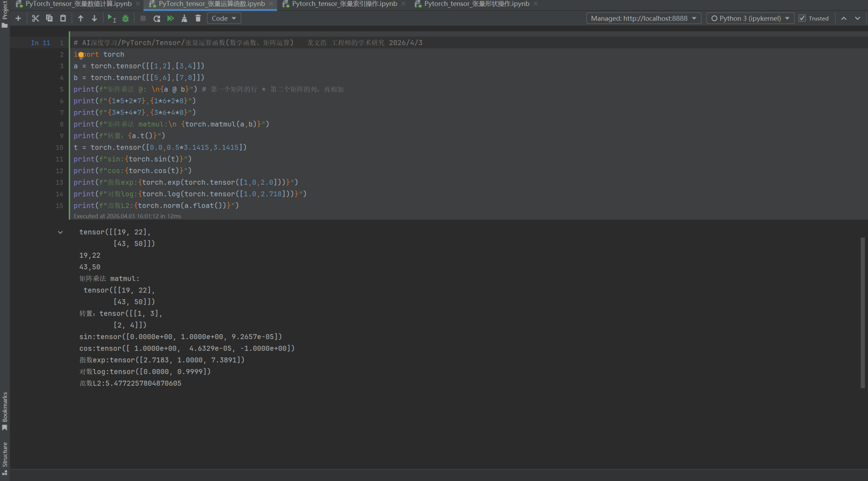Switch to the Pytorch_tensor_张量索引操作.ipynb tab
Screen dimensions: 868x481
(x=344, y=4)
